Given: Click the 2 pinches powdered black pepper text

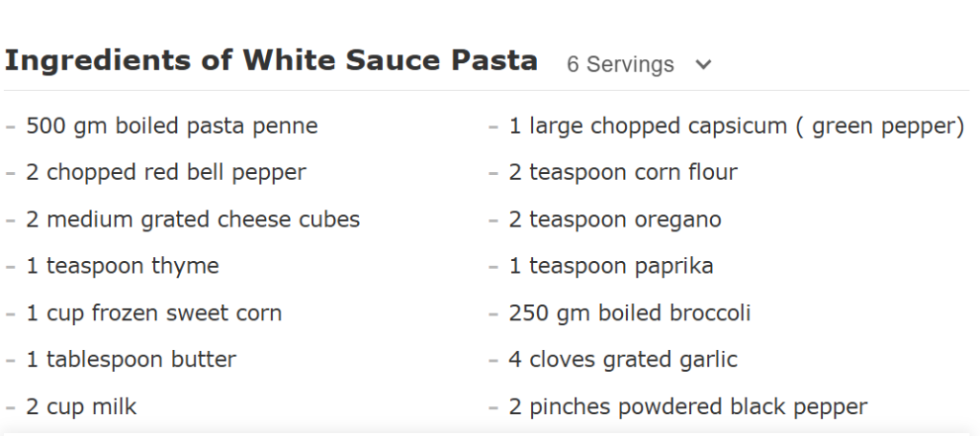Looking at the screenshot, I should pos(688,406).
